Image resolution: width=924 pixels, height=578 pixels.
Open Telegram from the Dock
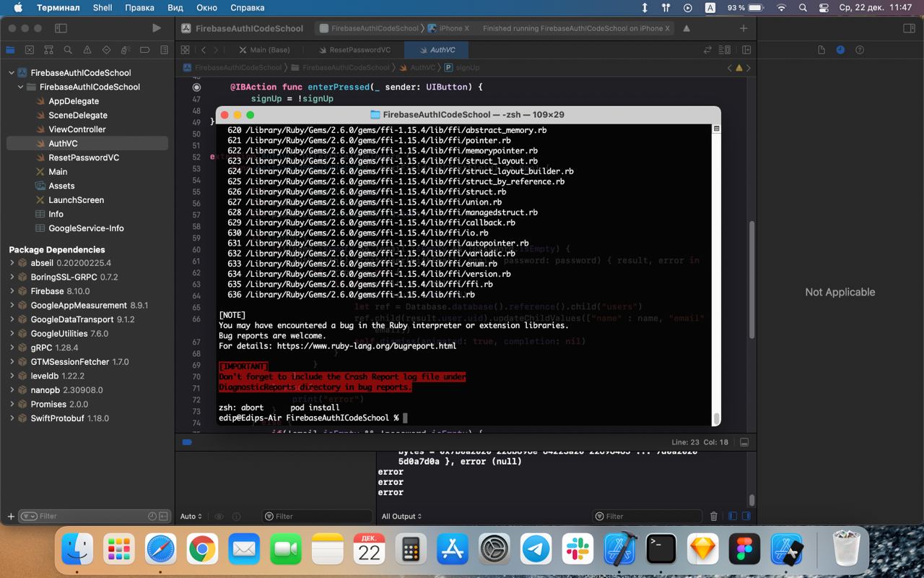pos(536,550)
